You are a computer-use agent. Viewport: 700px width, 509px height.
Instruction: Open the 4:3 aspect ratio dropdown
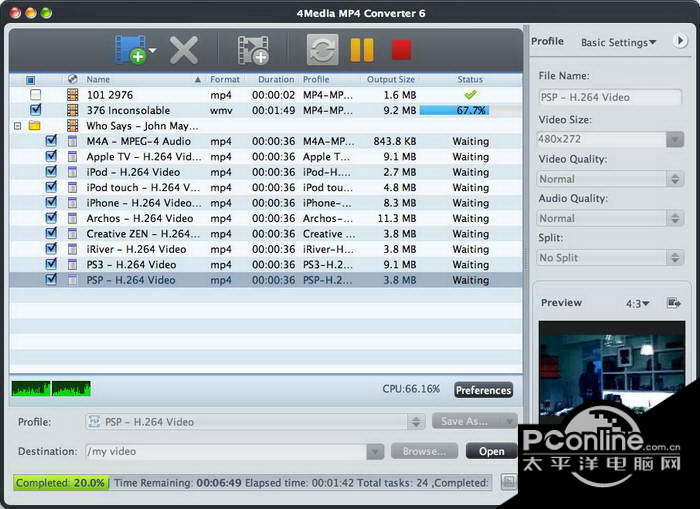637,304
